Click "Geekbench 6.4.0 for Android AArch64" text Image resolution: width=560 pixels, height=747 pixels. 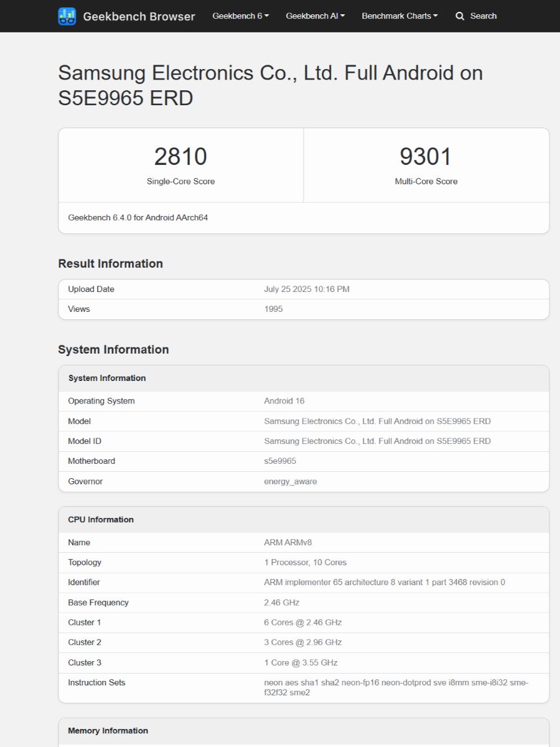tap(138, 218)
